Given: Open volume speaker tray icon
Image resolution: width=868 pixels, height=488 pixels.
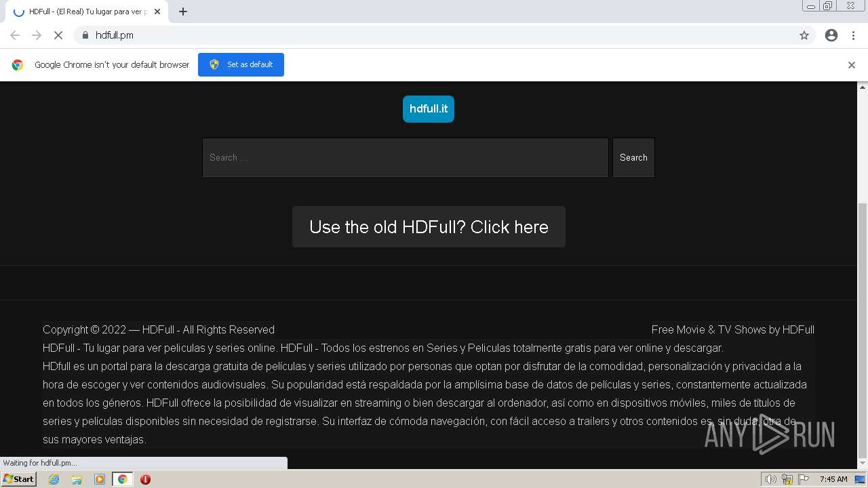Looking at the screenshot, I should point(770,479).
